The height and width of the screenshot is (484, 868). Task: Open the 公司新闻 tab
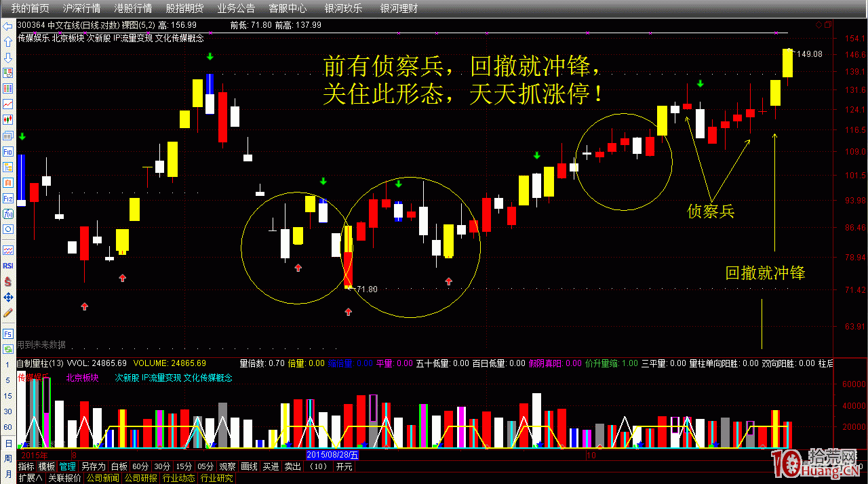click(x=103, y=478)
